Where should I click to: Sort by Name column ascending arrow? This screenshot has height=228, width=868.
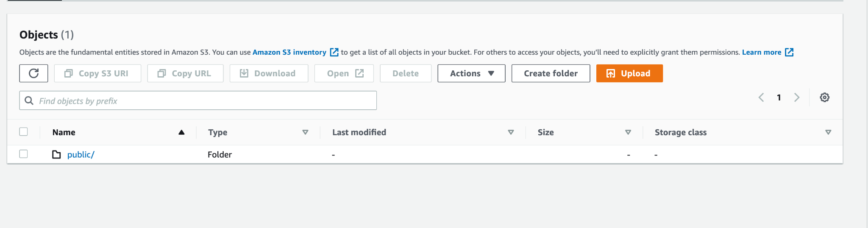(x=181, y=132)
